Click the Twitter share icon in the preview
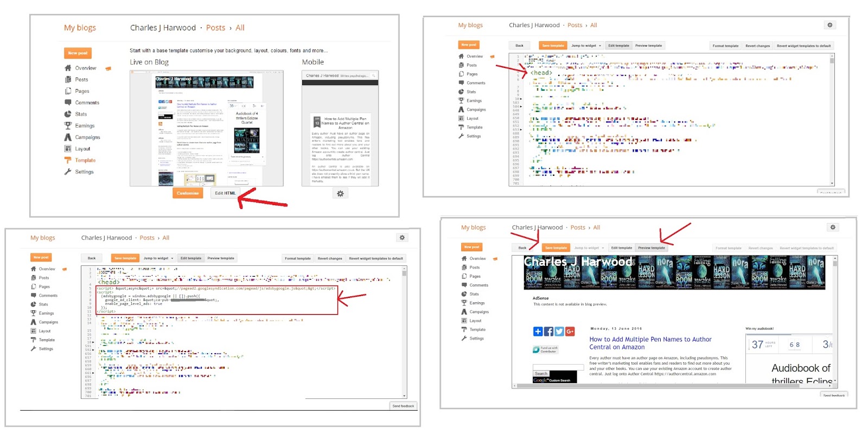The width and height of the screenshot is (868, 440). [x=559, y=331]
